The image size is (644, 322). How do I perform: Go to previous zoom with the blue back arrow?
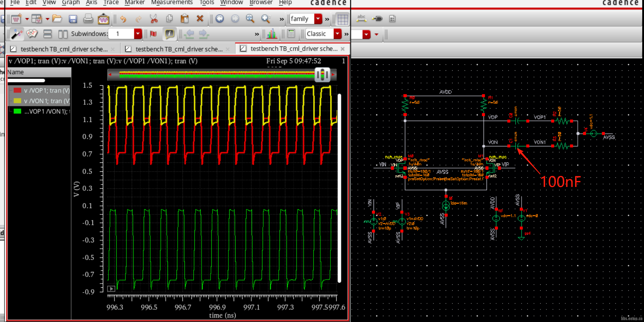[220, 18]
